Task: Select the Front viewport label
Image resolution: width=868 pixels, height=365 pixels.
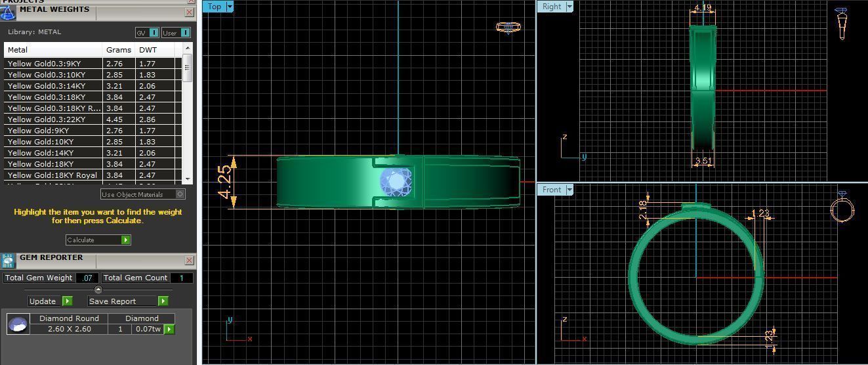Action: point(552,190)
